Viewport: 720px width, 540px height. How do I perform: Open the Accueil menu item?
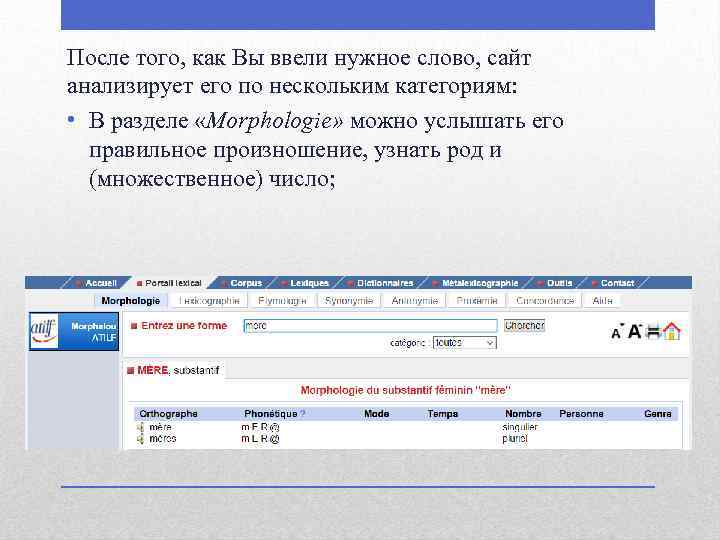click(101, 283)
